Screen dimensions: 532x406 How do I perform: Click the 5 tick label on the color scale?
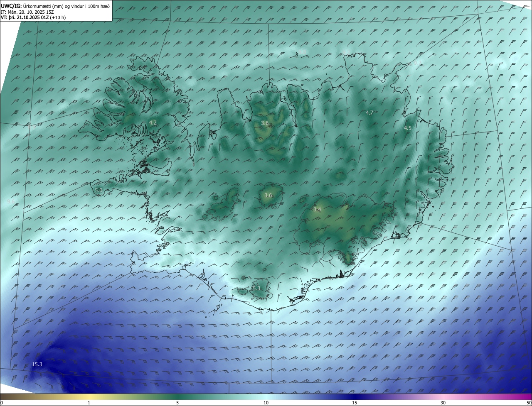coord(177,403)
